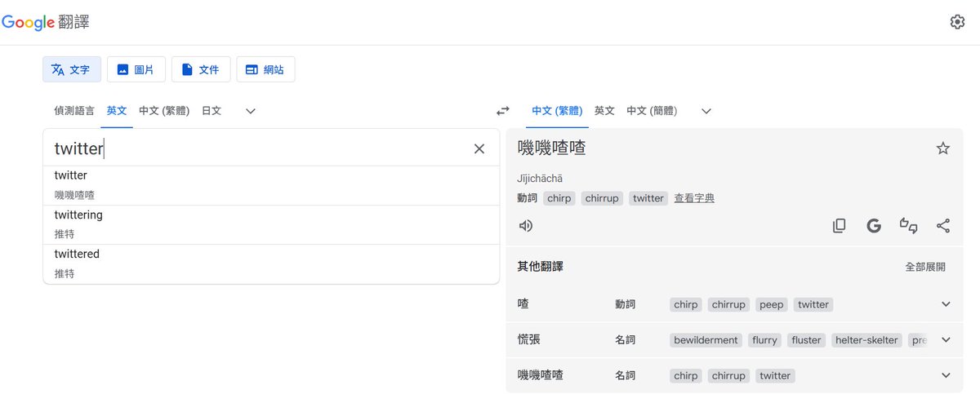Open the settings gear icon

coord(957,22)
